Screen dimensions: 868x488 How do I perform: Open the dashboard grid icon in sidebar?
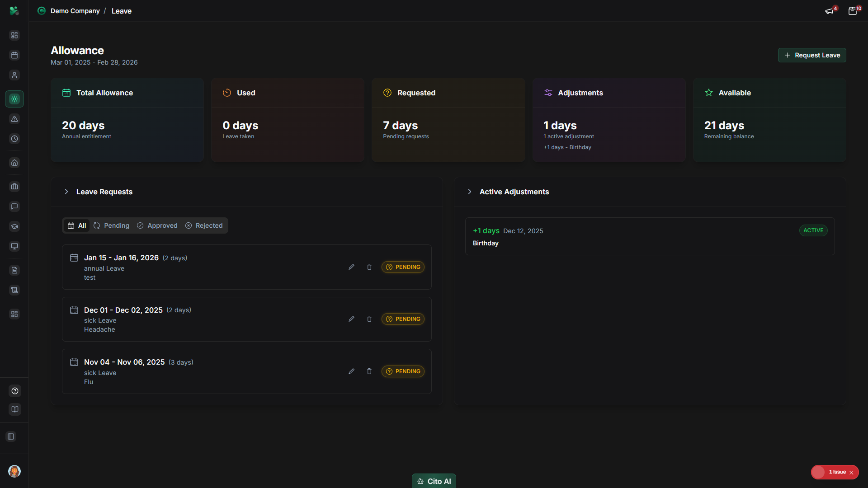coord(14,35)
